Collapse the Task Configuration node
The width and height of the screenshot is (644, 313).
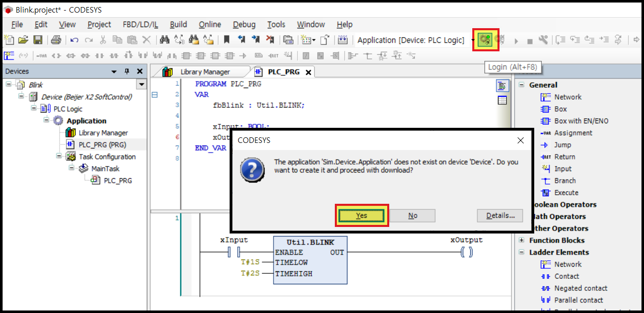[x=58, y=156]
